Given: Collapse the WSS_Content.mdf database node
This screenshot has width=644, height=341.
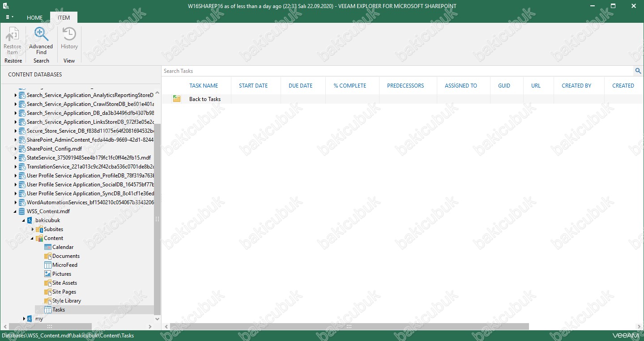Looking at the screenshot, I should [16, 211].
